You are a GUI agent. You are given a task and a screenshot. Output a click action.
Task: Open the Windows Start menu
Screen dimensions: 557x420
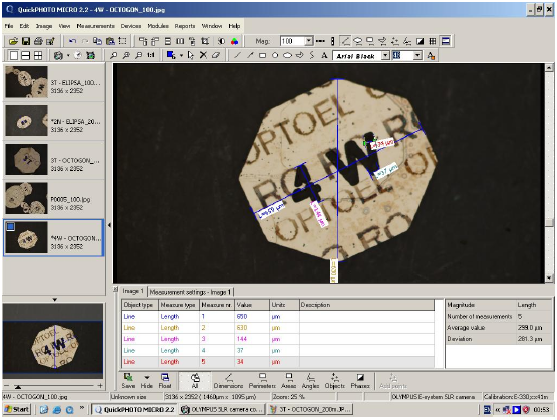click(17, 410)
